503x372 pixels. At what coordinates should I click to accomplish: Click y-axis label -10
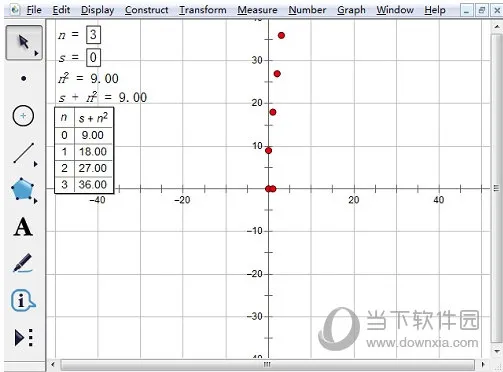255,231
